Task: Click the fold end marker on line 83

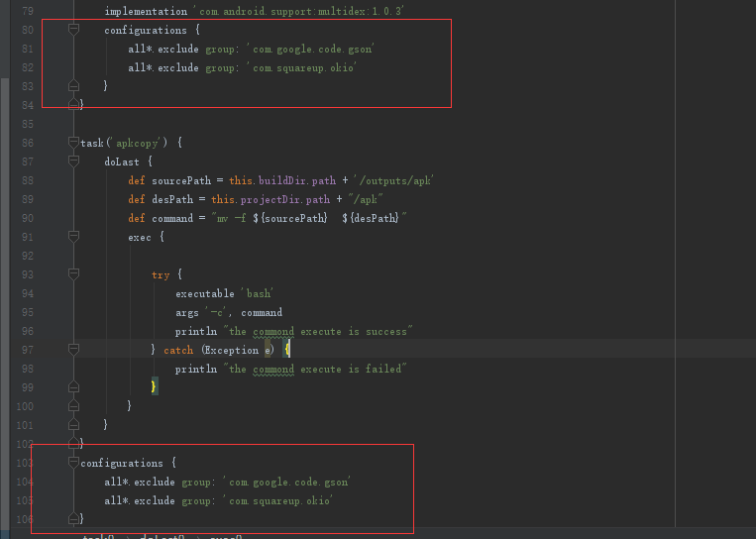Action: (x=73, y=86)
